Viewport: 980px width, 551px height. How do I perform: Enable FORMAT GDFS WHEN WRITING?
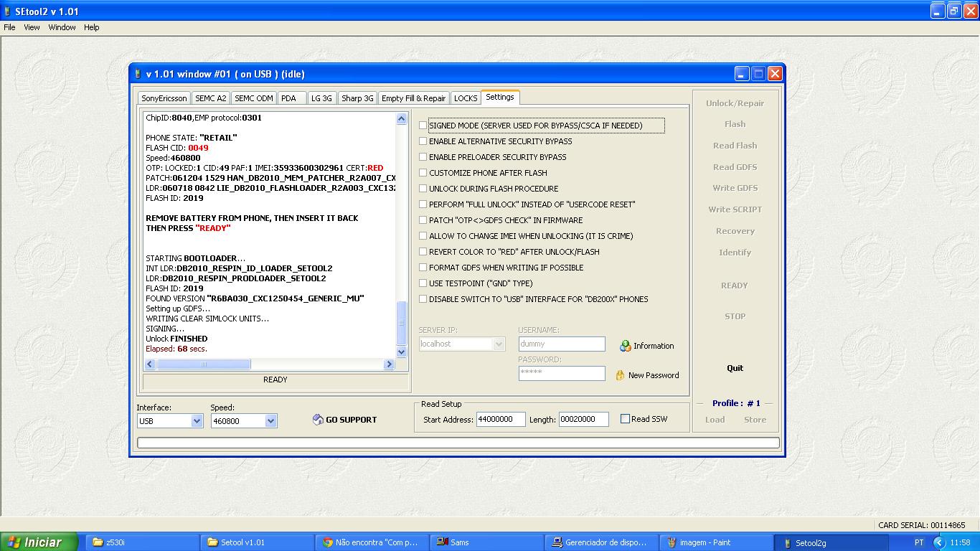coord(423,268)
